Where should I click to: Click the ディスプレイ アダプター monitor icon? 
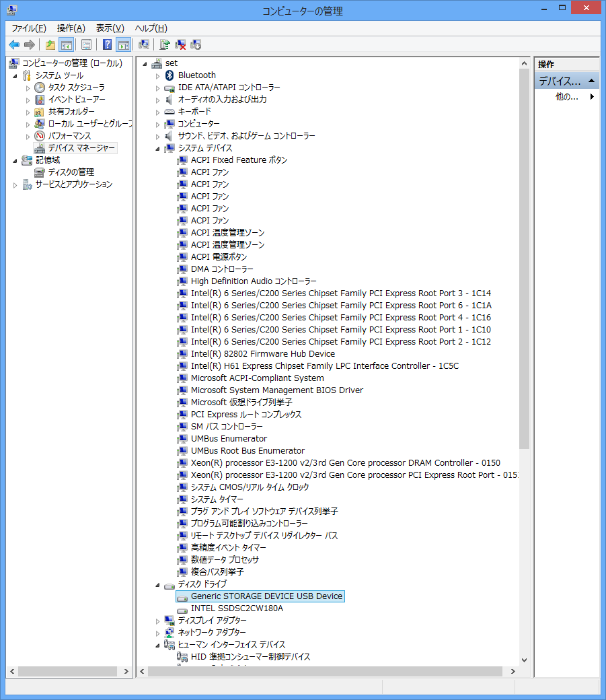tap(169, 620)
